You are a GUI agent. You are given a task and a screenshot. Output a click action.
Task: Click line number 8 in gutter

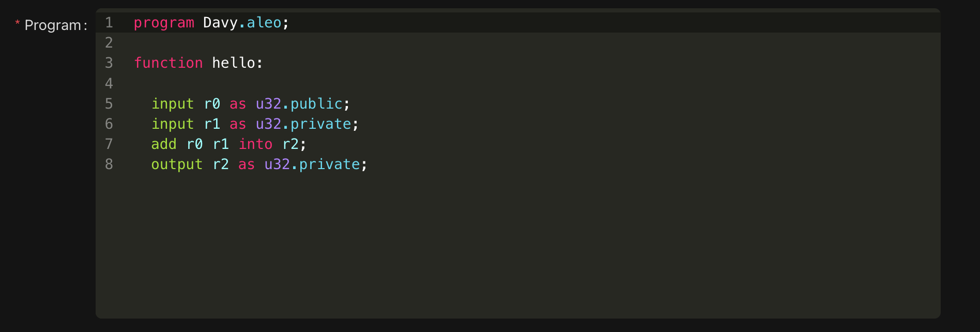coord(109,164)
